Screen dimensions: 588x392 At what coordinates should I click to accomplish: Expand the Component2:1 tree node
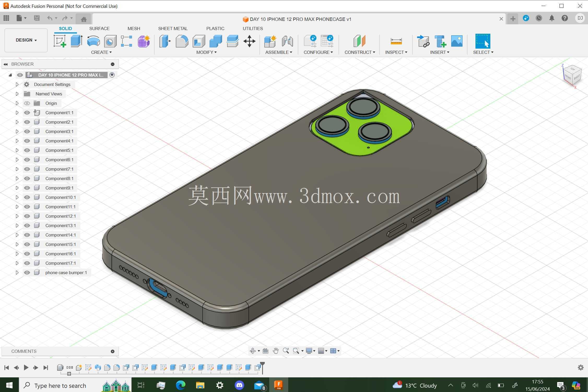point(17,122)
